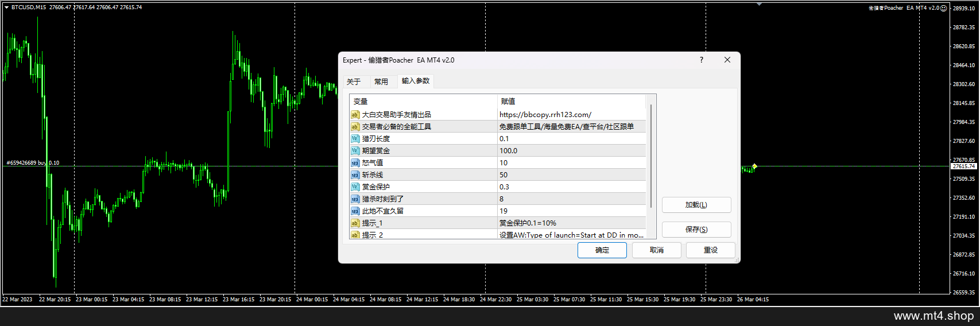Switch to the 常用 tab
Screen dimensions: 980x326
point(381,81)
